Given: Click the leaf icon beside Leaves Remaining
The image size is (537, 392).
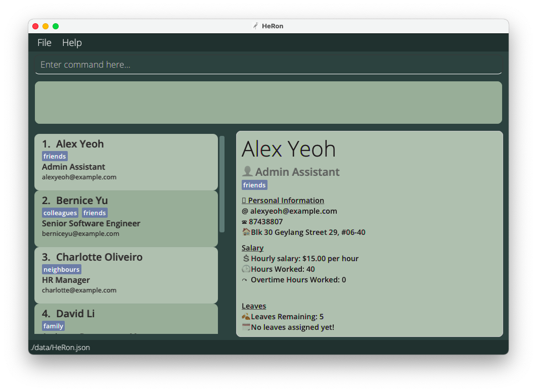Looking at the screenshot, I should (246, 317).
